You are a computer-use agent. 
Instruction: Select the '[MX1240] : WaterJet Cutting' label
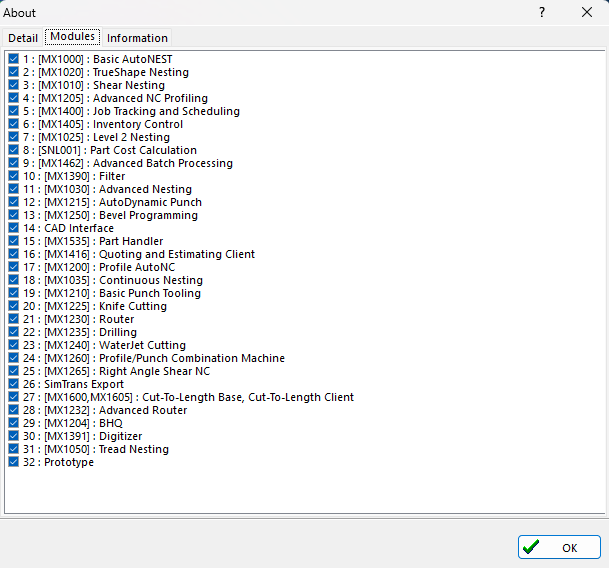click(x=115, y=345)
